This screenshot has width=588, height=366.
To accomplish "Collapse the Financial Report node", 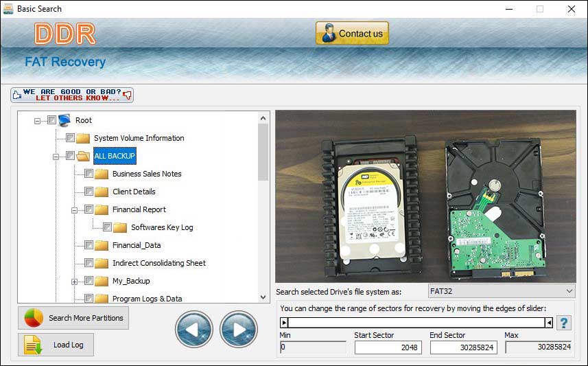I will coord(74,210).
